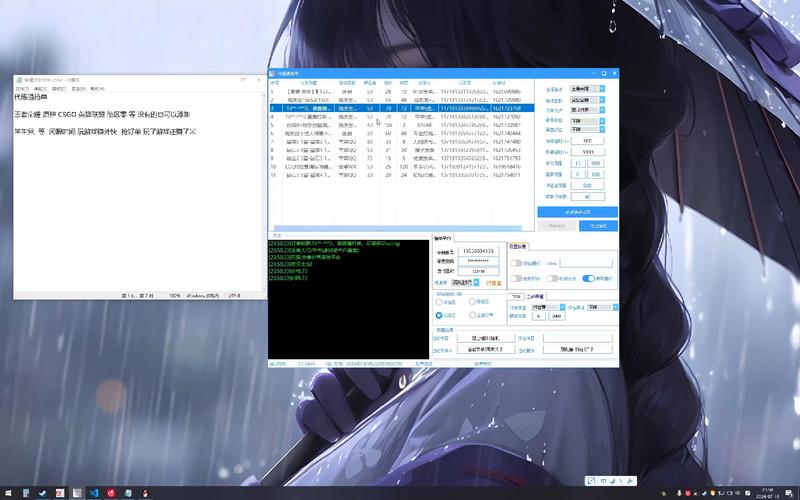Screen dimensions: 800x500
Task: Switch to the account platform tab above login fields
Action: coord(443,238)
